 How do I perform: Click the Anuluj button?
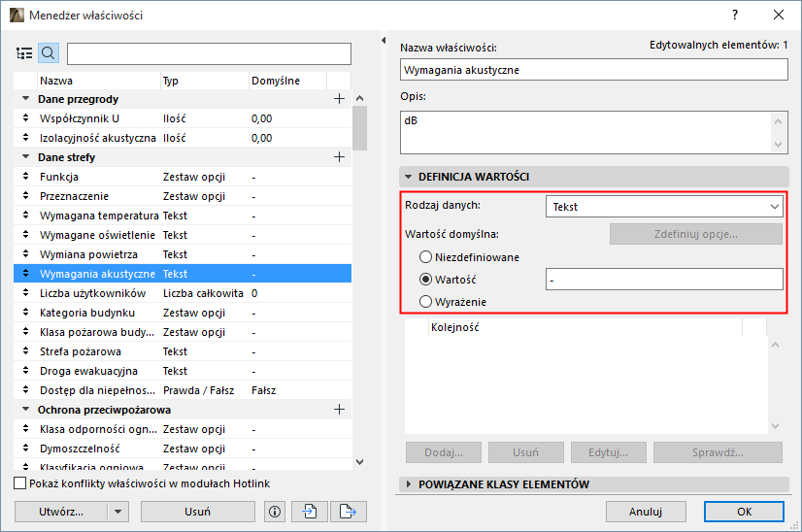click(x=646, y=512)
